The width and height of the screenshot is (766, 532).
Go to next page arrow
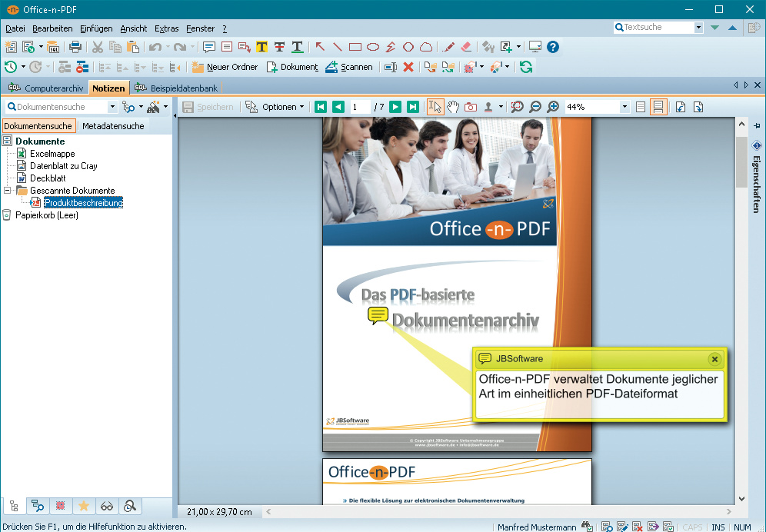pos(395,107)
